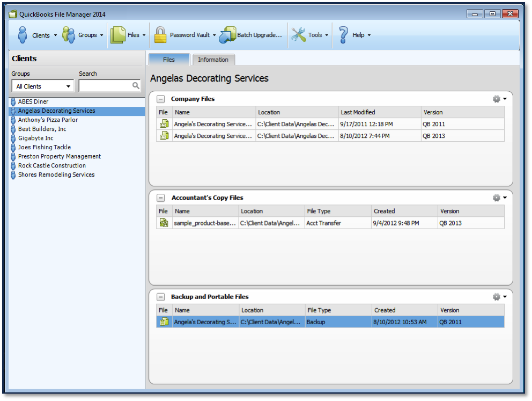532x401 pixels.
Task: Open the Password Vault padlock icon
Action: tap(160, 35)
